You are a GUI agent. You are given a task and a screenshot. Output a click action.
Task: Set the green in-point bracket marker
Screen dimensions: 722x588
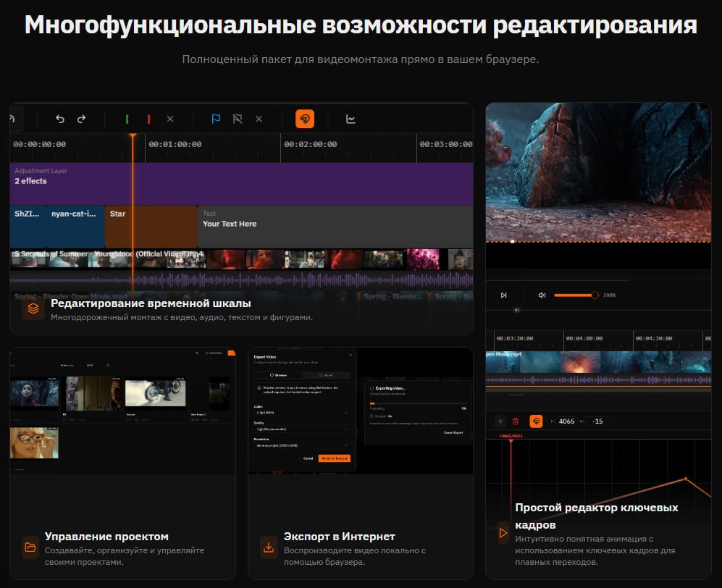point(127,119)
